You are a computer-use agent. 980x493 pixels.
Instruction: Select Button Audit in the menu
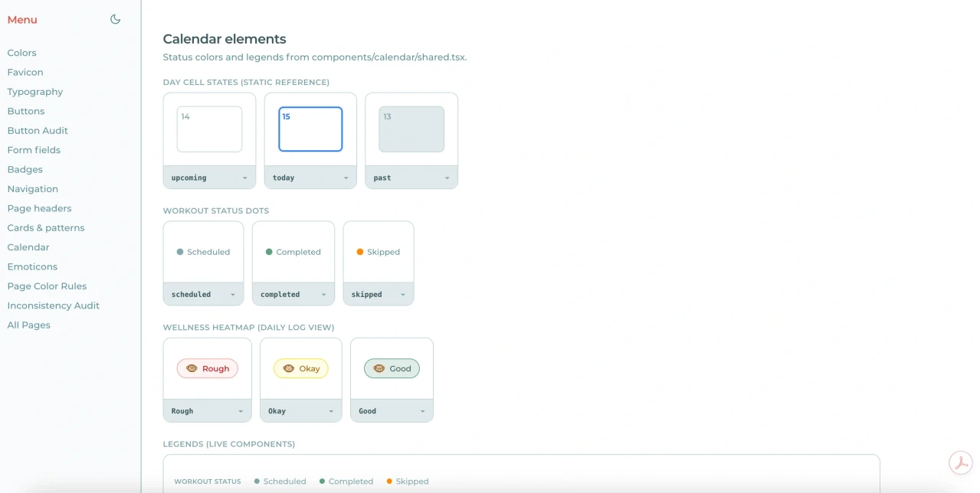pos(38,130)
